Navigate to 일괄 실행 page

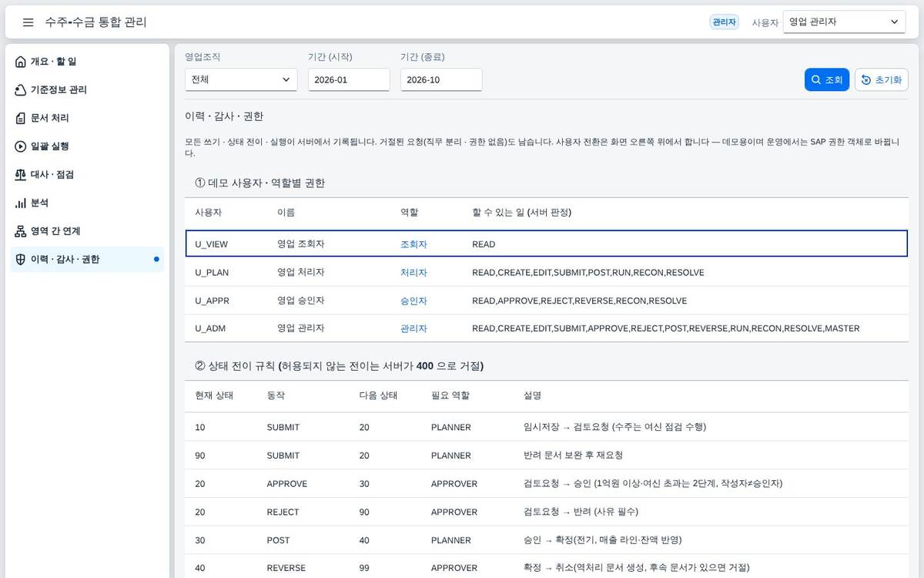87,146
